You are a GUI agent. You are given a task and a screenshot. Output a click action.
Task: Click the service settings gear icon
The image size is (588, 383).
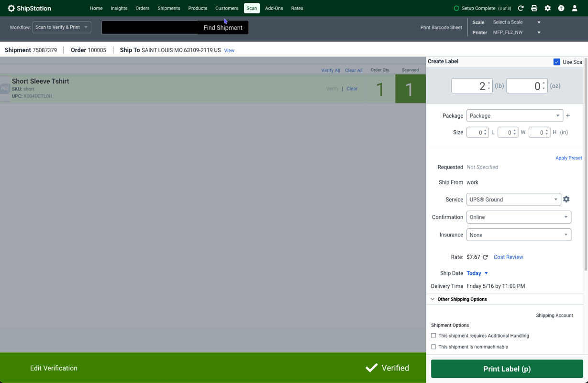[x=566, y=199]
